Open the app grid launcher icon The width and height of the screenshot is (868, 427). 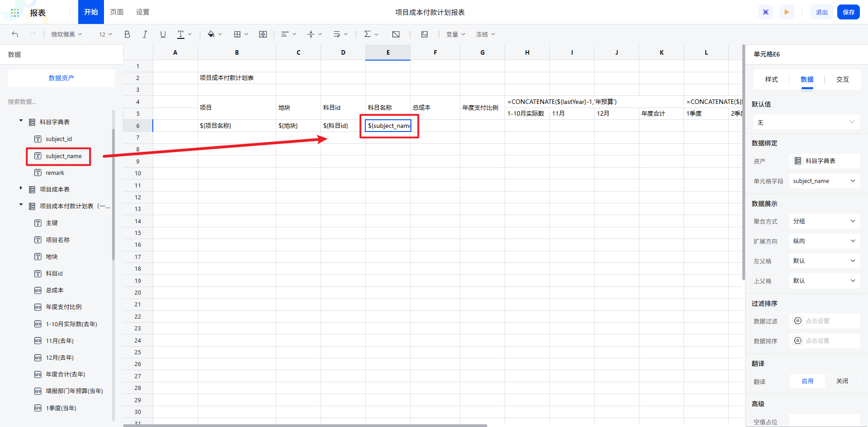(15, 13)
